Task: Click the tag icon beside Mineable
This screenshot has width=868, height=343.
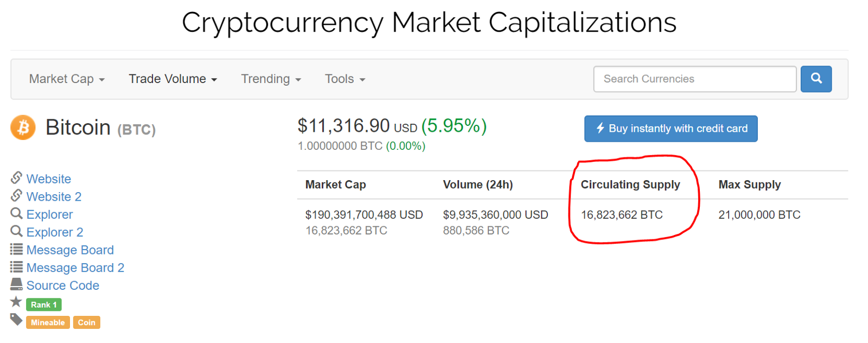Action: [16, 320]
